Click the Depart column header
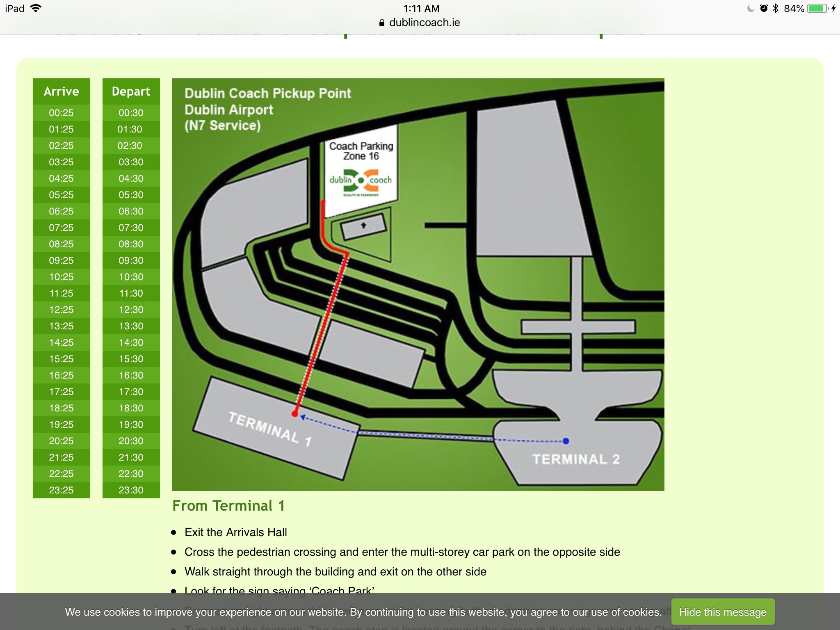840x630 pixels. click(x=131, y=91)
